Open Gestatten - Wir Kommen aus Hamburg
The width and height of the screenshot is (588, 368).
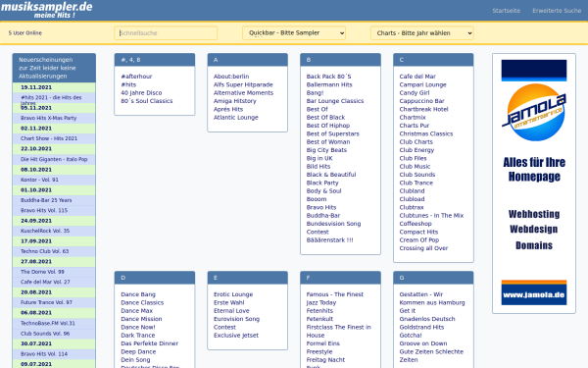432,298
